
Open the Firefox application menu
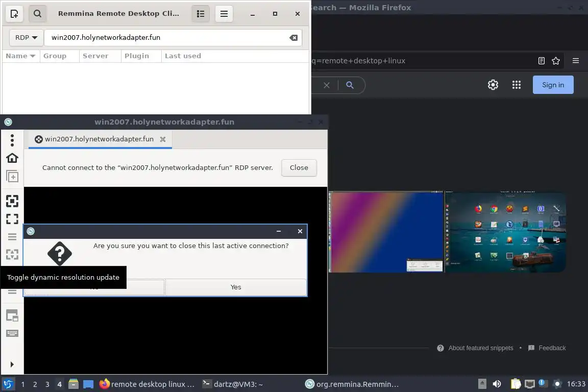point(576,61)
